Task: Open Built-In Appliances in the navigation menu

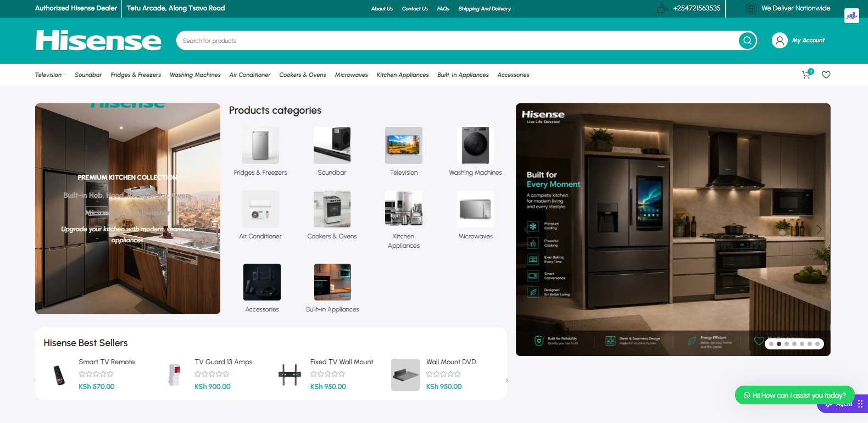Action: coord(463,75)
